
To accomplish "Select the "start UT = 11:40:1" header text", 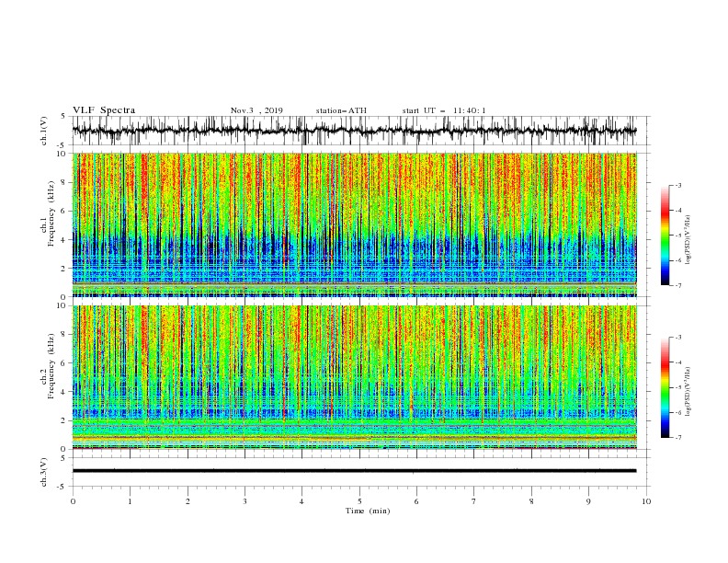I will [x=444, y=110].
